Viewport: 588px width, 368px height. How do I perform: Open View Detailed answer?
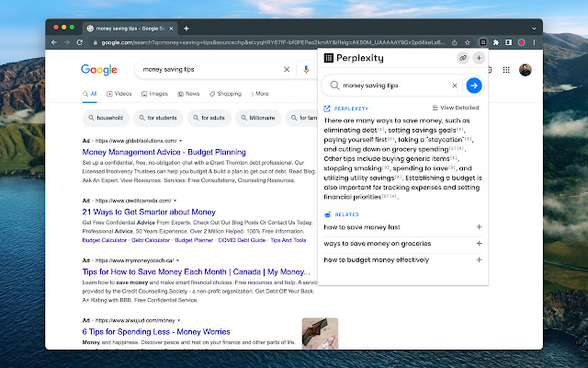456,108
